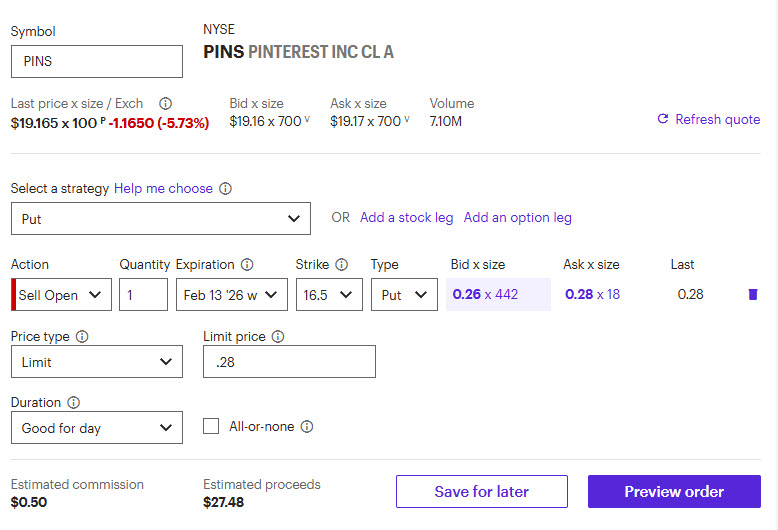Click Strike info icon
The width and height of the screenshot is (778, 530).
point(341,265)
